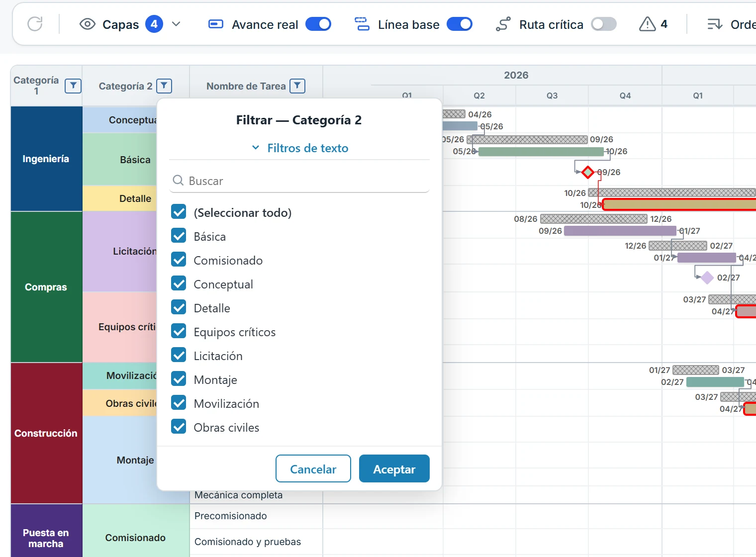Screen dimensions: 756x557
Task: Click the purple milestone diamond at 02/27
Action: pyautogui.click(x=707, y=278)
